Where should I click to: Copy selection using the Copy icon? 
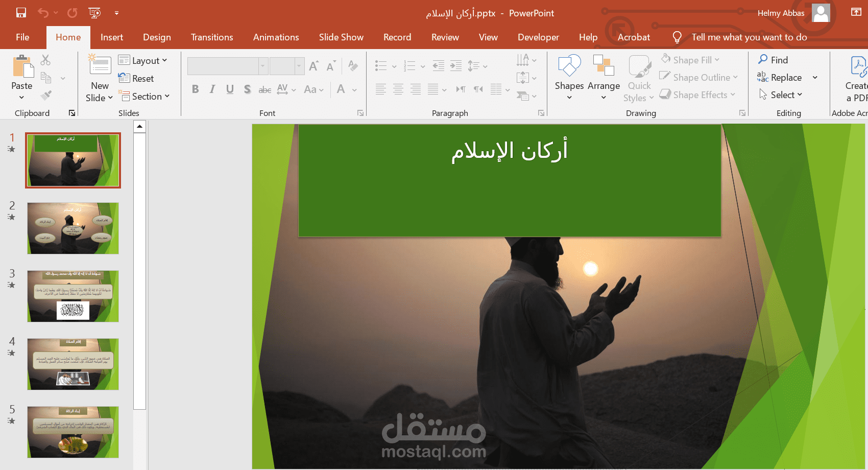(x=46, y=78)
